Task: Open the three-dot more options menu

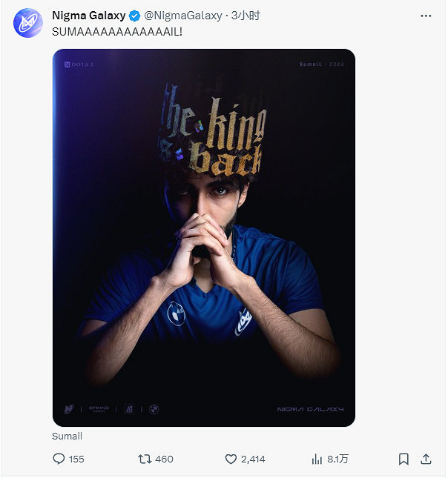Action: coord(425,16)
